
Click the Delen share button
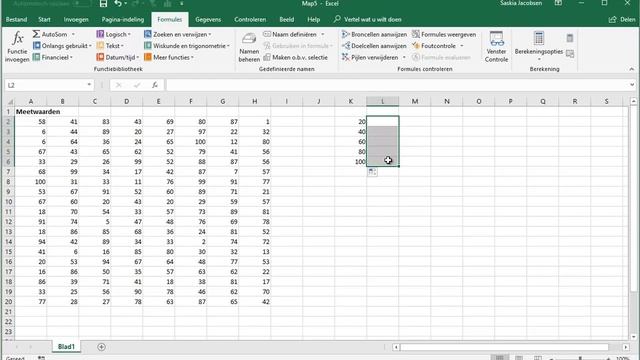tap(622, 20)
